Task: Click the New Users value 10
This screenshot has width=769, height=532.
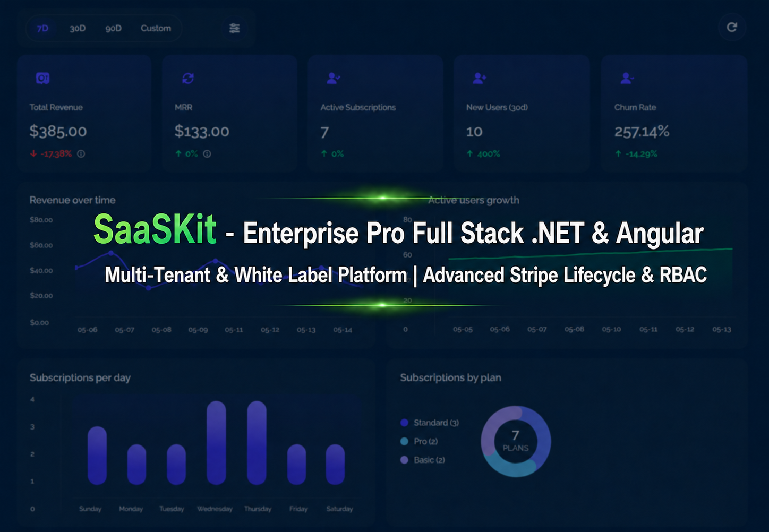Action: [474, 132]
